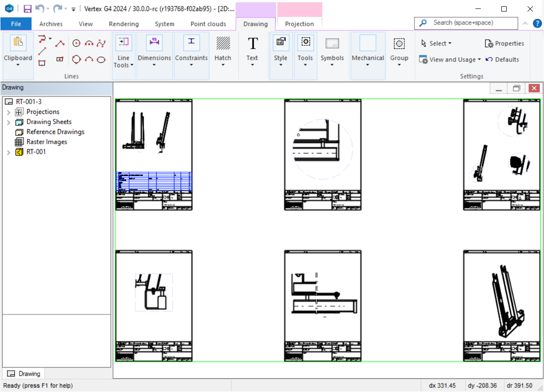Image resolution: width=544 pixels, height=392 pixels.
Task: Click the ellipse drawing icon
Action: [x=102, y=59]
